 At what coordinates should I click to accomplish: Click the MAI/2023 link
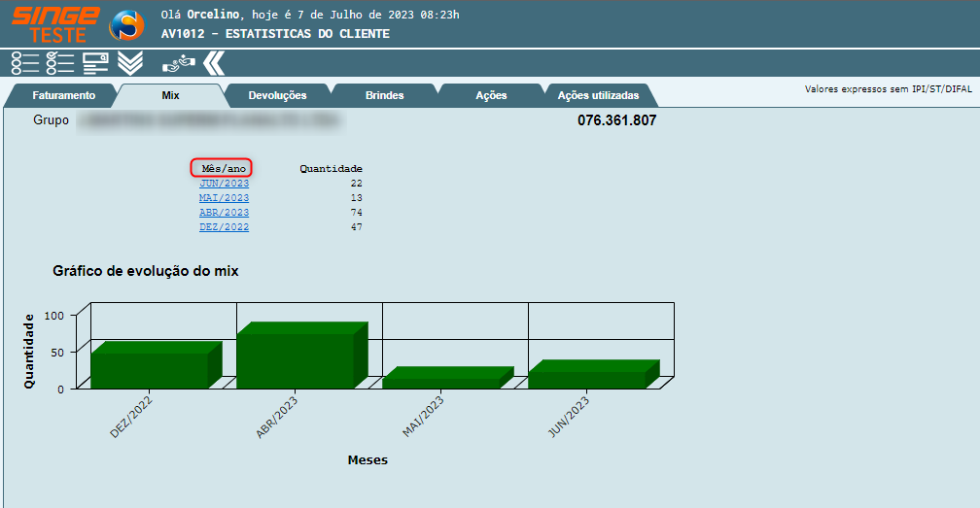[224, 198]
